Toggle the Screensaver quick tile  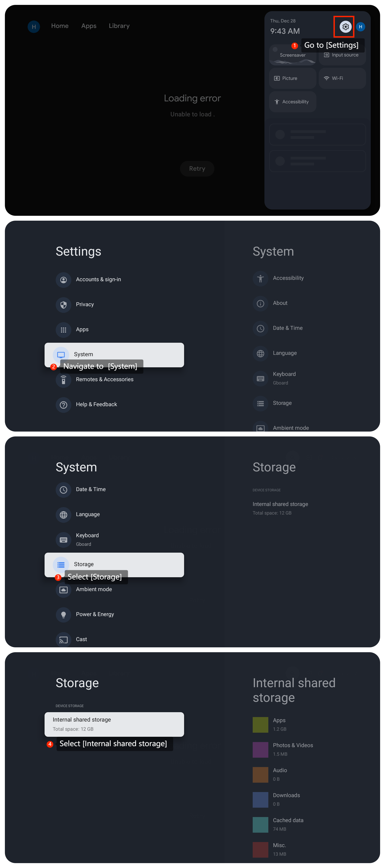(292, 55)
